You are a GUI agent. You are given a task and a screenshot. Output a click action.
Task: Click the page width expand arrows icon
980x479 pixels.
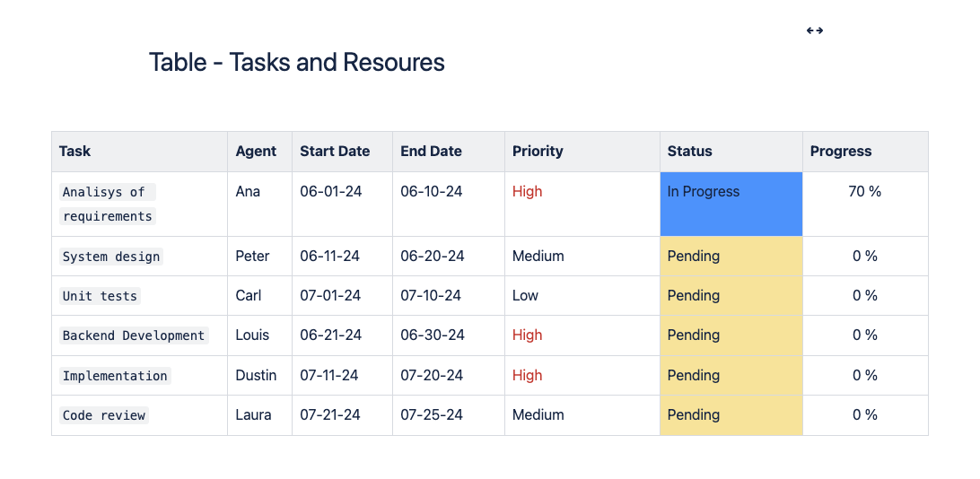click(x=815, y=30)
